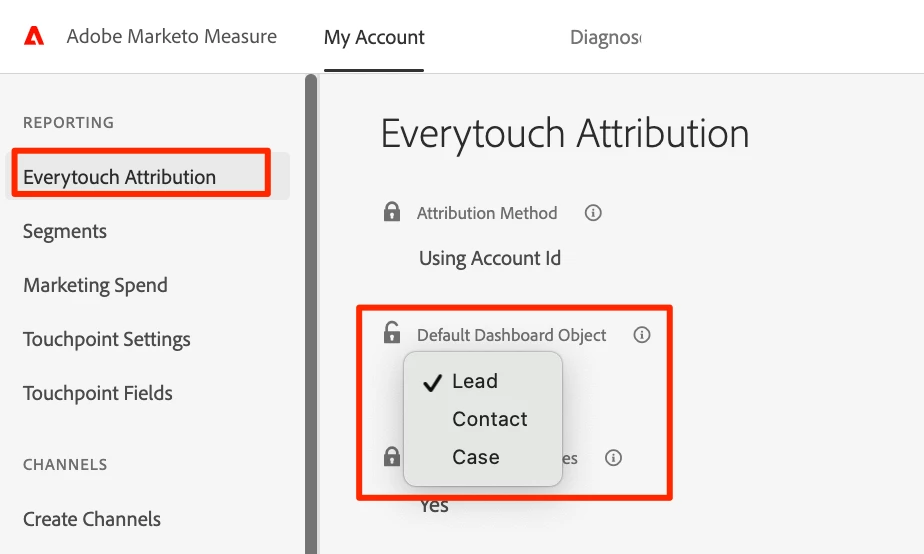Screen dimensions: 924x554
Task: Go to Marketing Spend settings
Action: [x=95, y=285]
